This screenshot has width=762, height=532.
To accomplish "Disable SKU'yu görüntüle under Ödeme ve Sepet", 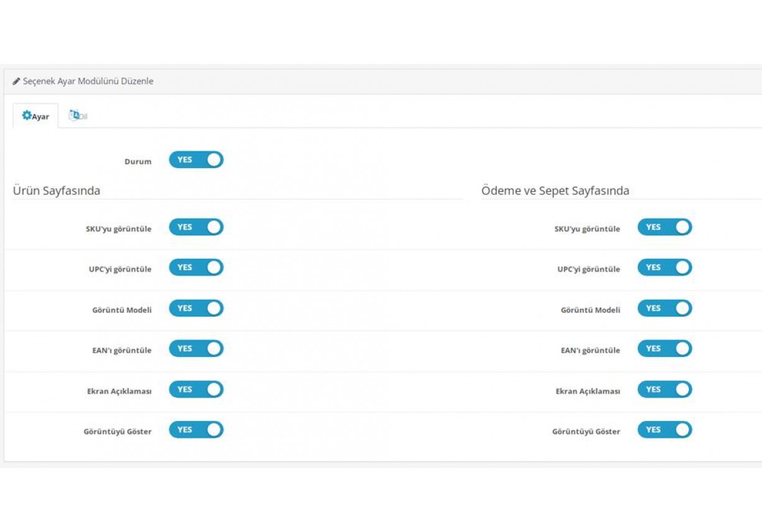I will pyautogui.click(x=664, y=227).
